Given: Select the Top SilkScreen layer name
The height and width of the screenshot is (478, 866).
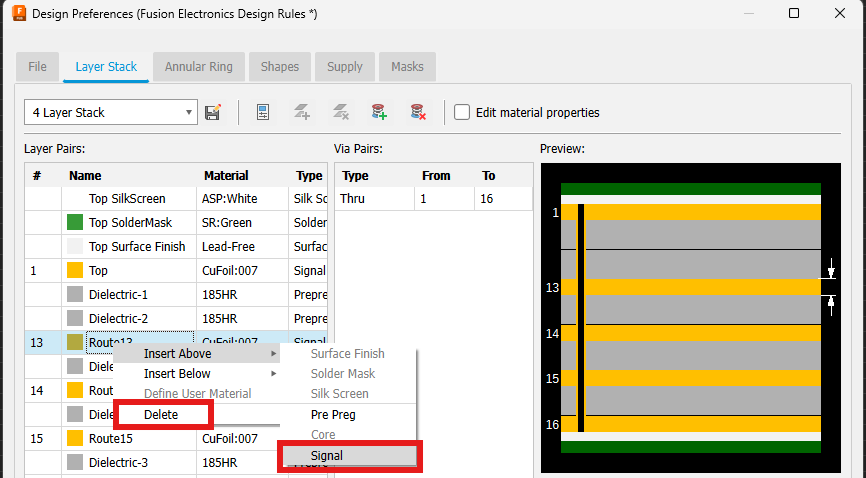Looking at the screenshot, I should coord(127,198).
